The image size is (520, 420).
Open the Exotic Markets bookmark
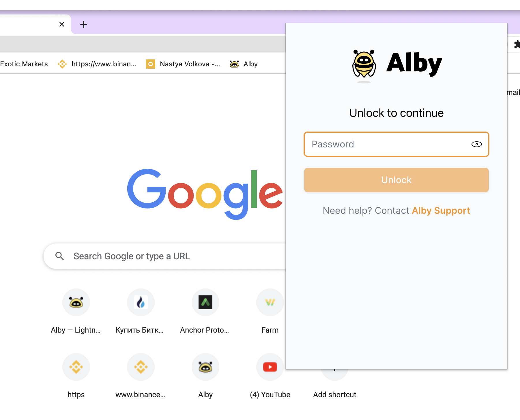(24, 64)
